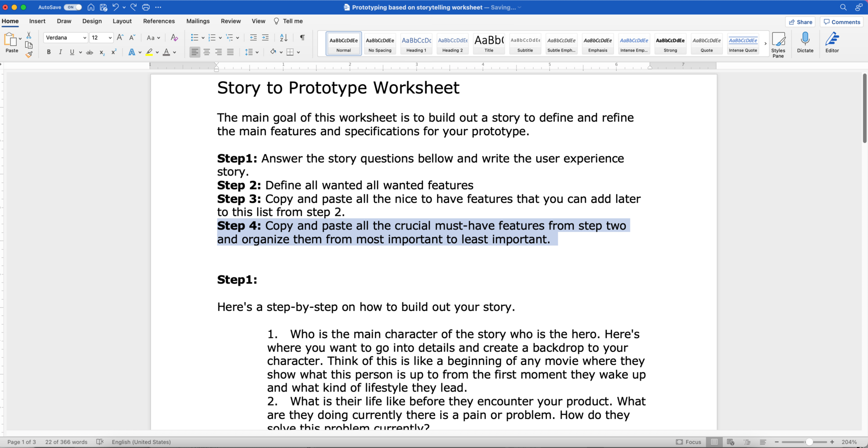Apply Heading 1 style
This screenshot has height=448, width=868.
click(x=416, y=44)
